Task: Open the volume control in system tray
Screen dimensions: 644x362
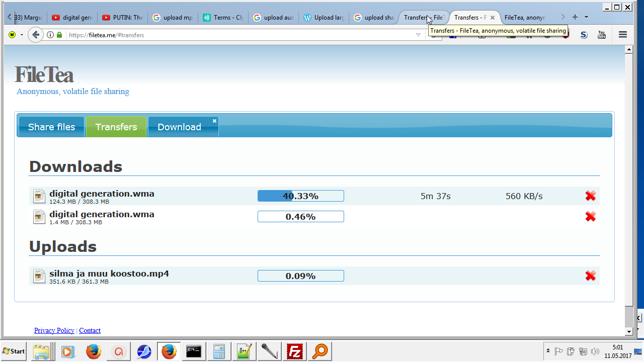Action: (595, 351)
